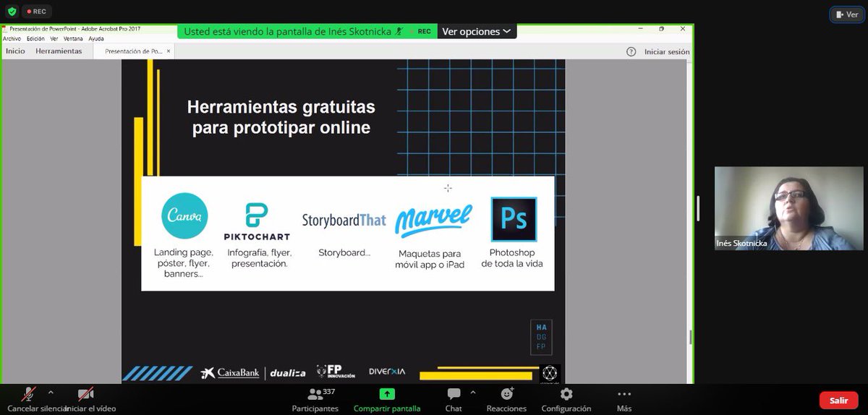The height and width of the screenshot is (415, 868).
Task: Click the panel divider handle beside video
Action: 698,208
